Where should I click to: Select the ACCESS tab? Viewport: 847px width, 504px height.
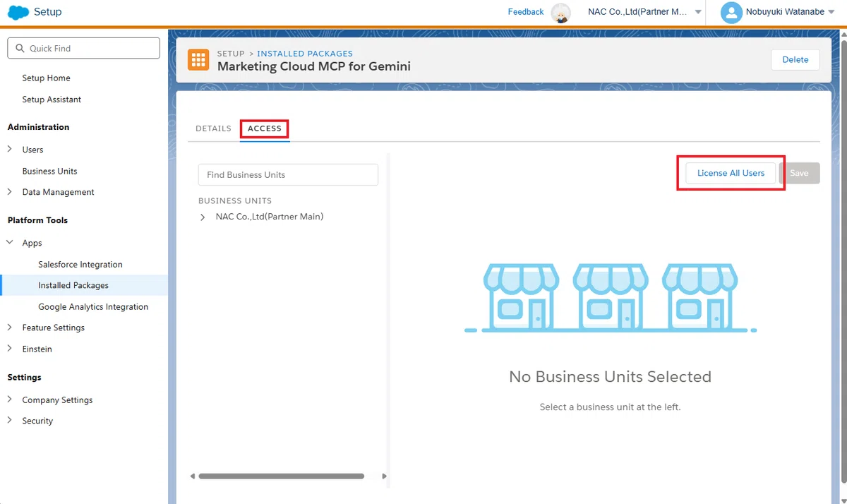point(265,128)
